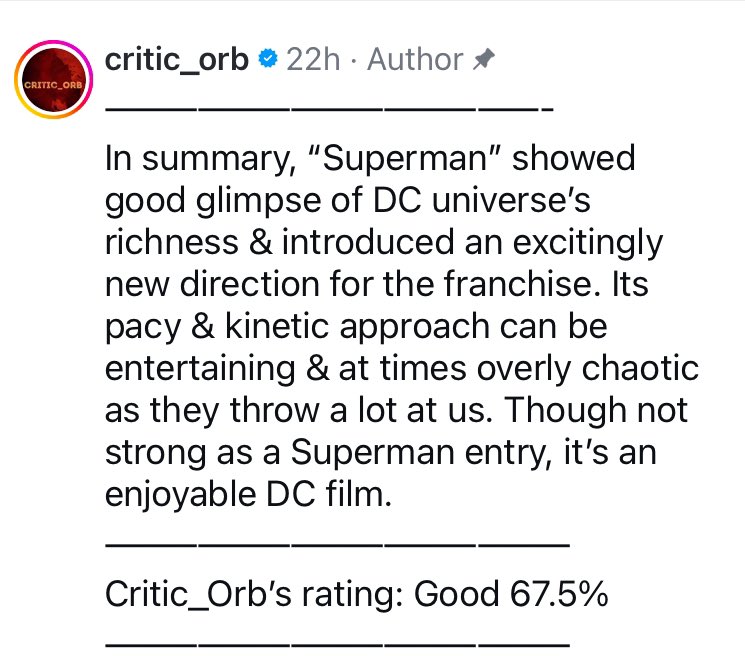745x656 pixels.
Task: Click the pinned comment pin icon
Action: pyautogui.click(x=484, y=59)
